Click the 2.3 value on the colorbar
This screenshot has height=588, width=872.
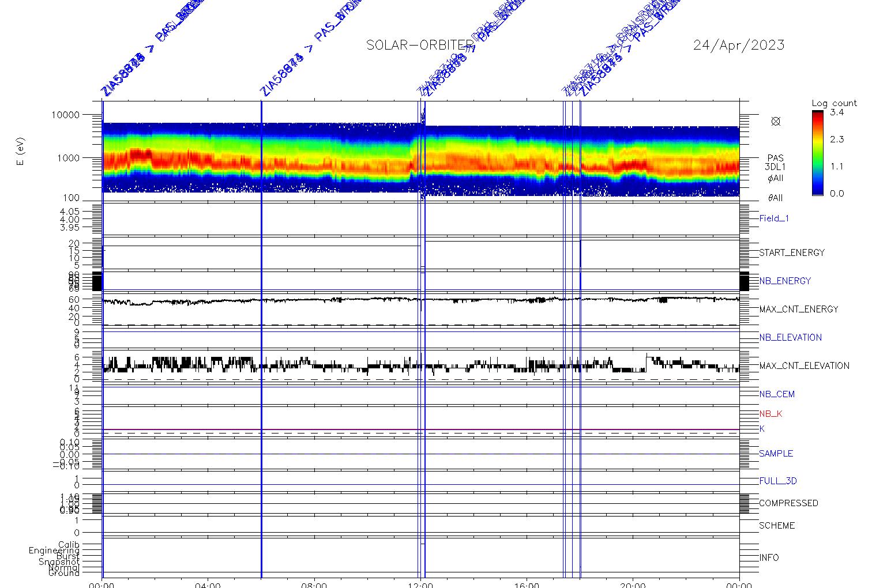[x=837, y=140]
